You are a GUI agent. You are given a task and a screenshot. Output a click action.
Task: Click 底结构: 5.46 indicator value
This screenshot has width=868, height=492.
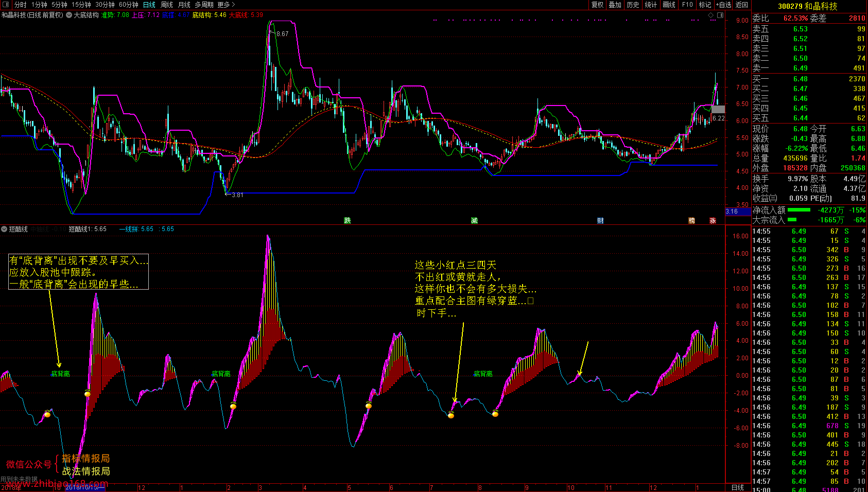(x=210, y=15)
